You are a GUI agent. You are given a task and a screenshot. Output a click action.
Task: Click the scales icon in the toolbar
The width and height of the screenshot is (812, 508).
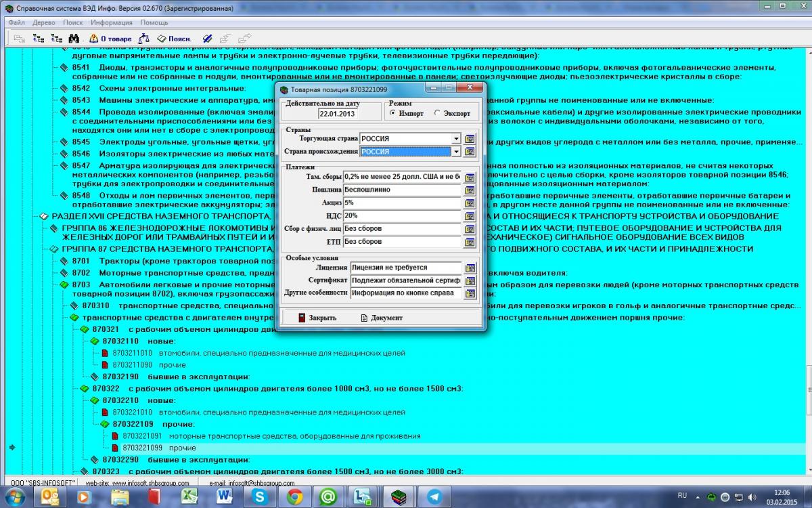143,39
